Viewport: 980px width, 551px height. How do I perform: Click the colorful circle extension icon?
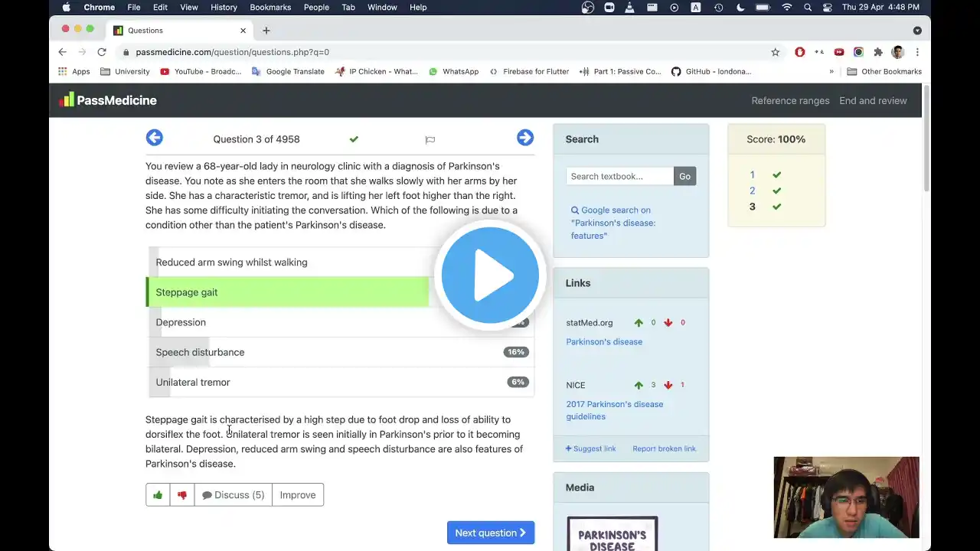point(858,52)
